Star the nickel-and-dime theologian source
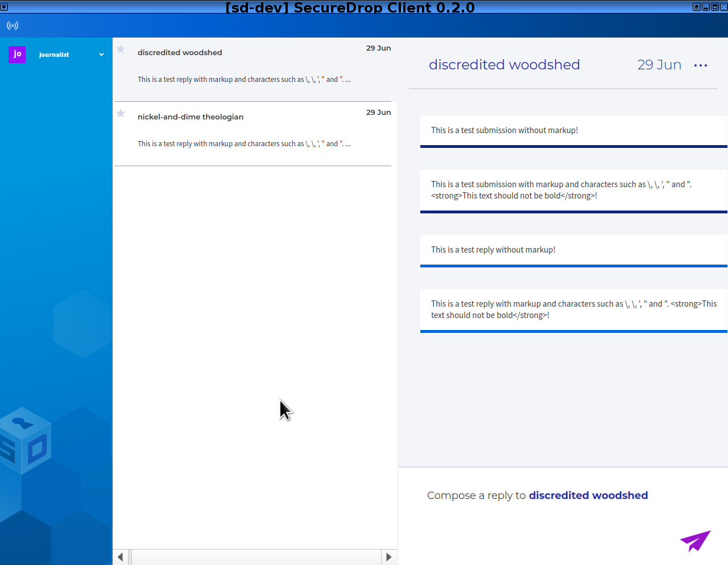The height and width of the screenshot is (565, 728). (121, 113)
